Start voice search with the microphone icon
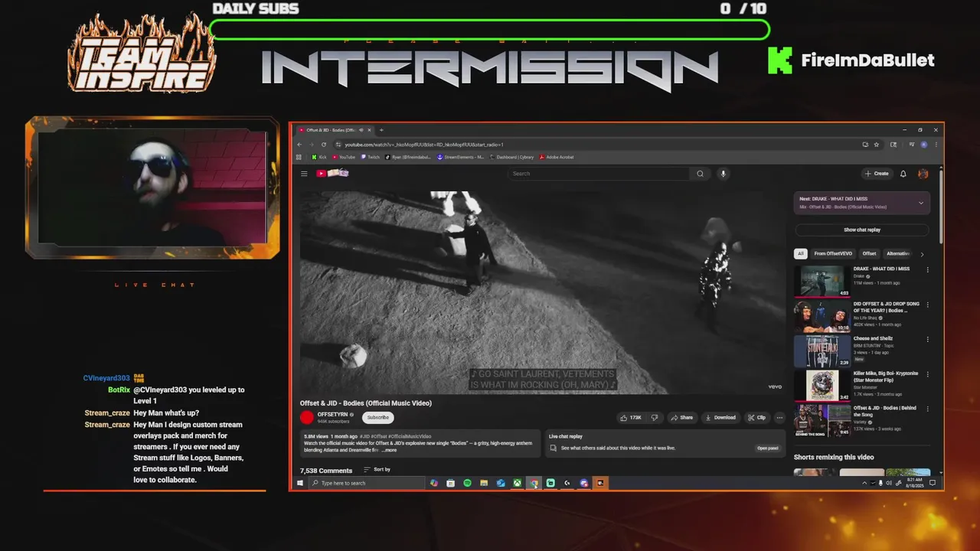Screen dimensions: 980x551 click(723, 174)
